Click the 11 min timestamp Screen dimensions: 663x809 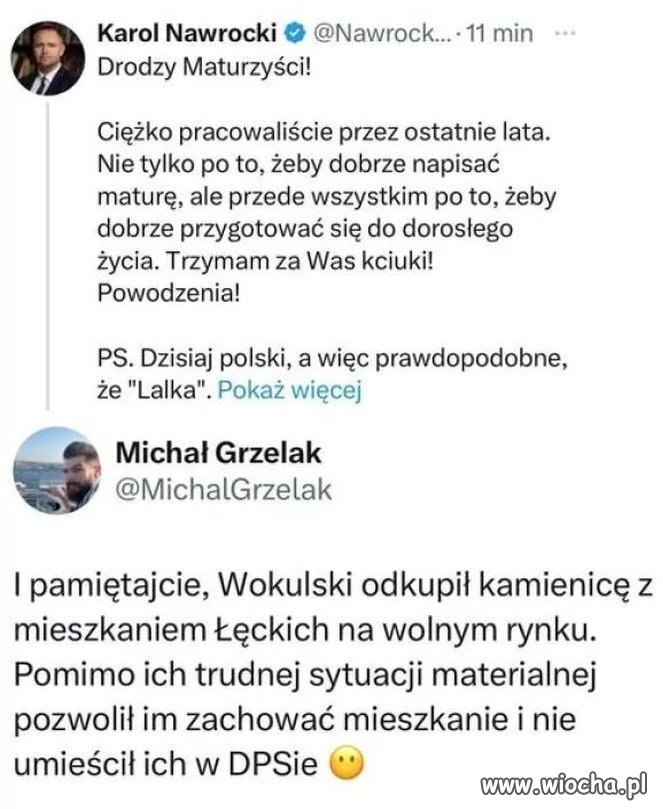(x=499, y=34)
